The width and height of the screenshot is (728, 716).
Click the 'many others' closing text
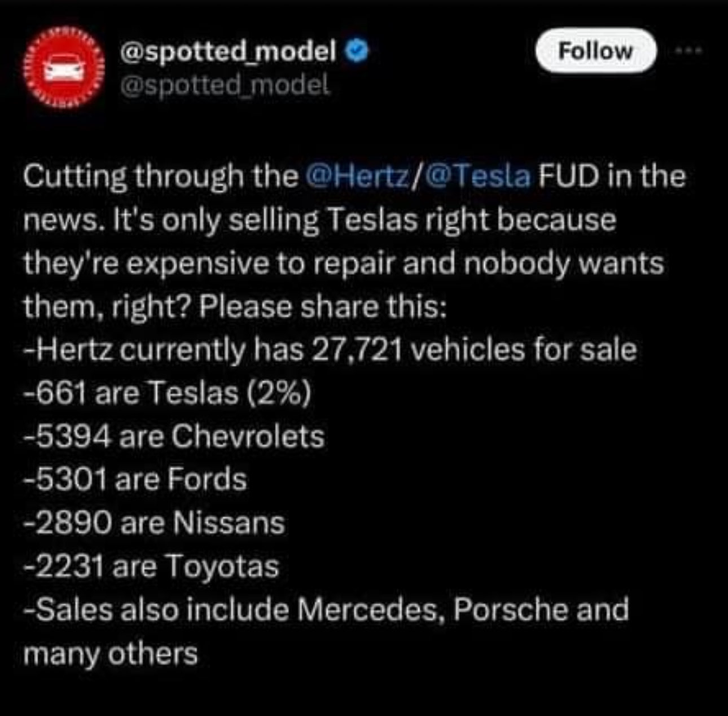(x=111, y=653)
